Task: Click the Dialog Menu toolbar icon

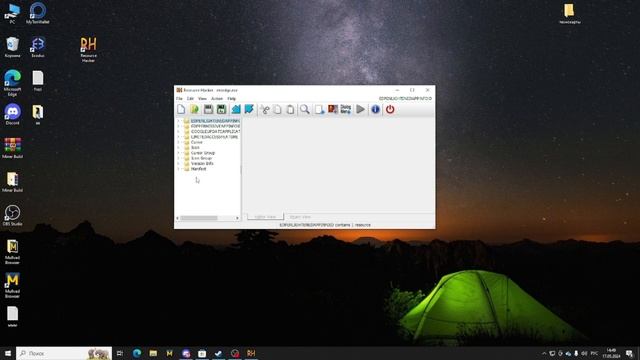Action: (x=346, y=109)
